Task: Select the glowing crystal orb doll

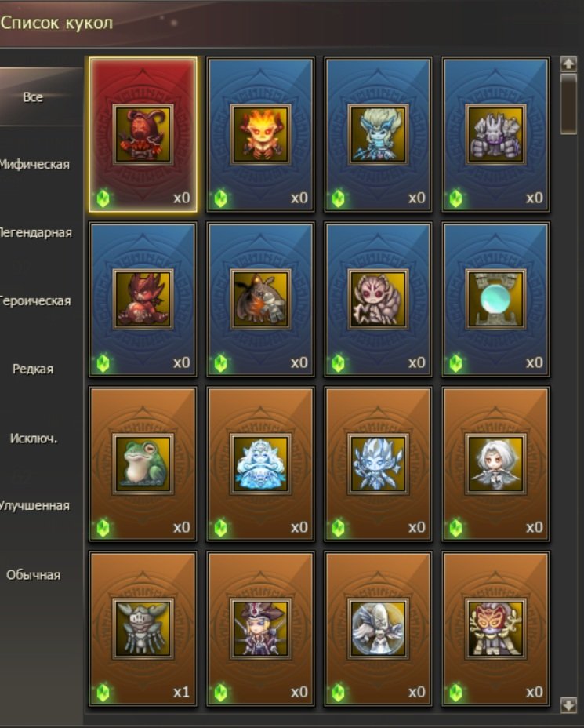Action: pyautogui.click(x=495, y=300)
